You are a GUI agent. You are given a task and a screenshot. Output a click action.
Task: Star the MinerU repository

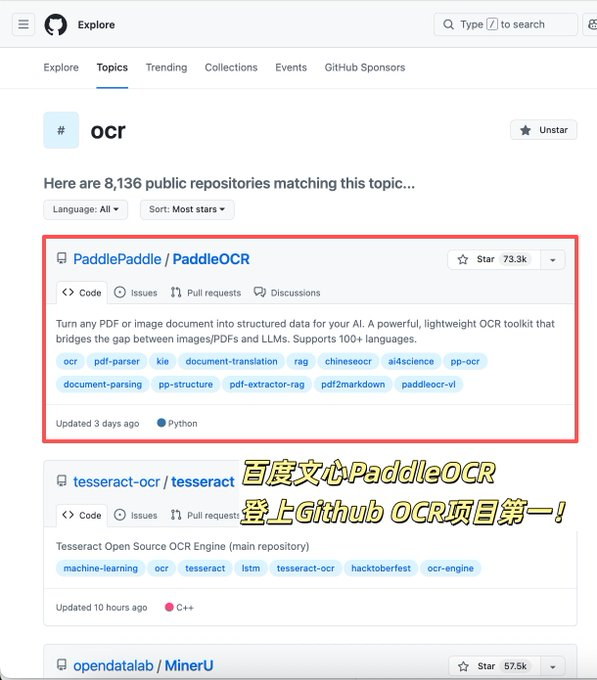[x=494, y=666]
